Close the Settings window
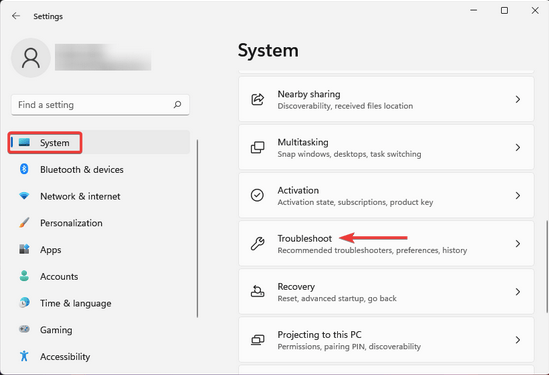The width and height of the screenshot is (549, 375). click(535, 11)
